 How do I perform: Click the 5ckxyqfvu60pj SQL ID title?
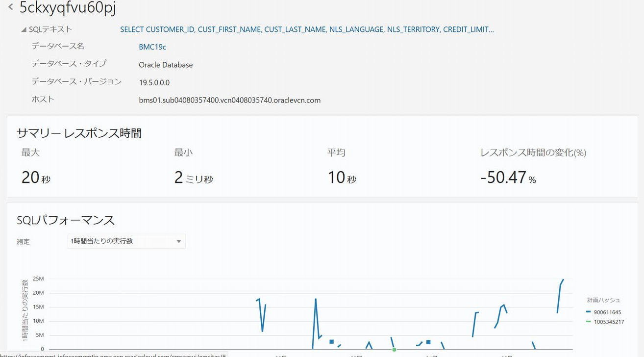(68, 8)
